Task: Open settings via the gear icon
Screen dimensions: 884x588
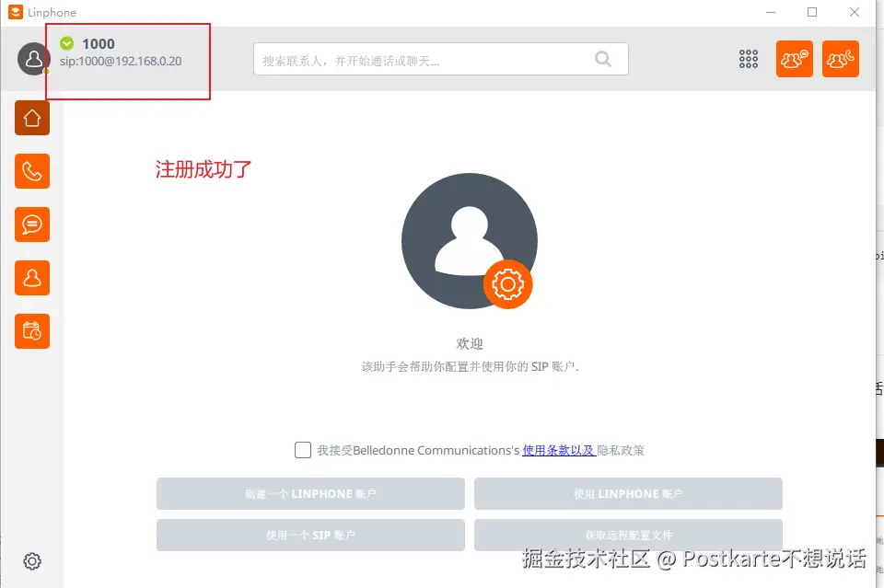Action: click(x=32, y=561)
